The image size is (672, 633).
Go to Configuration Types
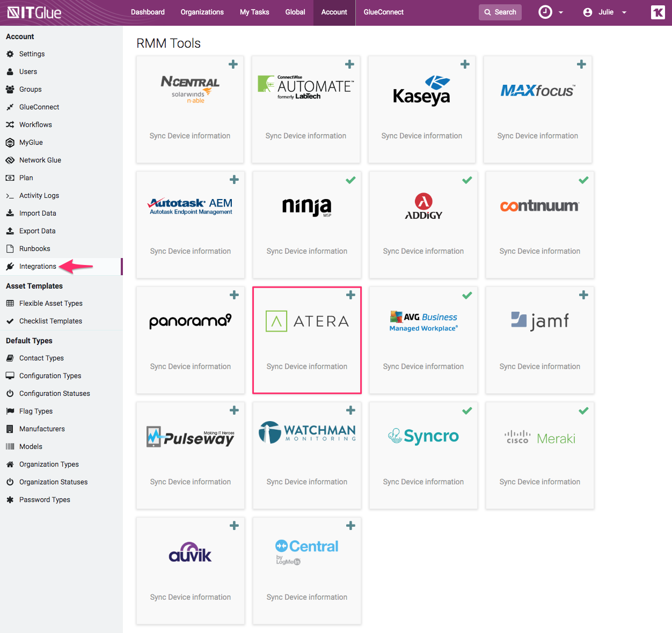point(50,376)
